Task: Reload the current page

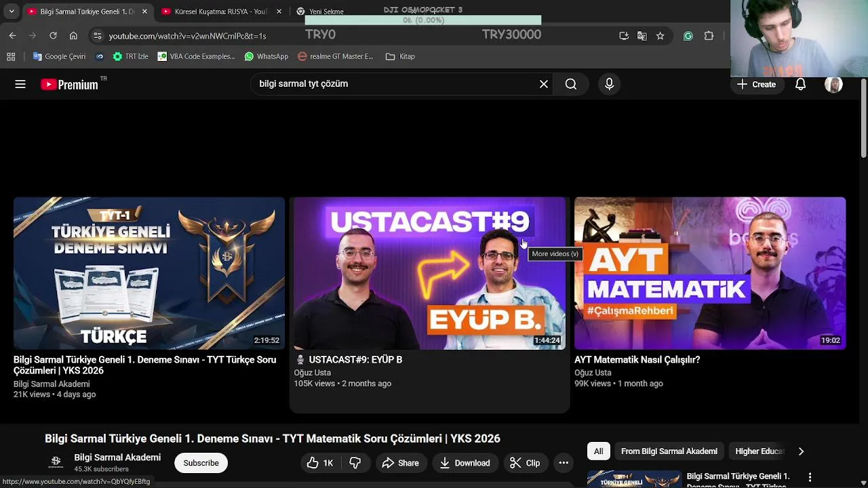Action: pos(53,36)
